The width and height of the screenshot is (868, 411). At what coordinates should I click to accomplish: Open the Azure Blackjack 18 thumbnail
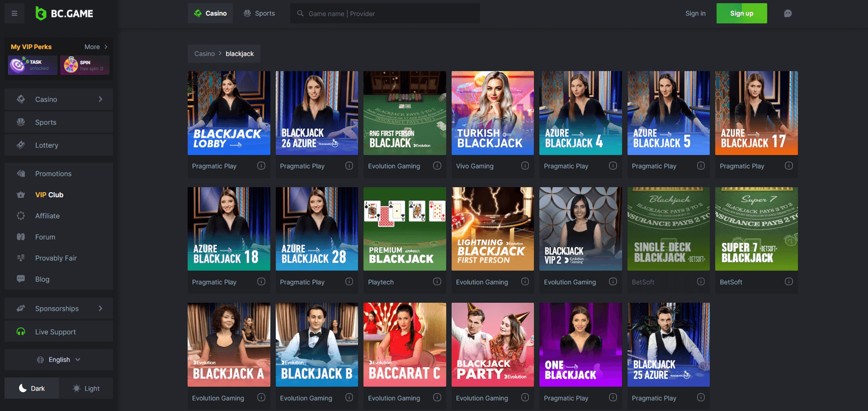229,229
